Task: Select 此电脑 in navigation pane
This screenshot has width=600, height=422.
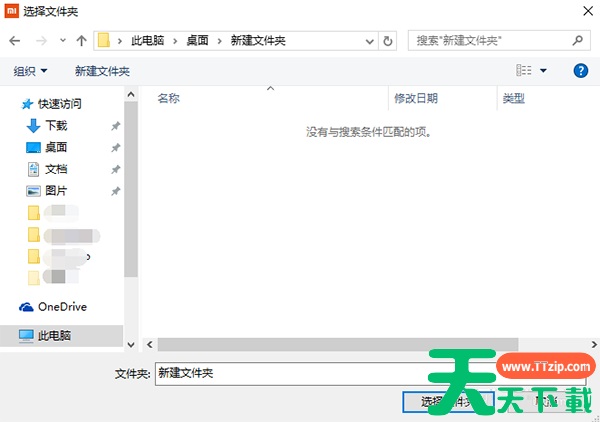Action: (61, 336)
